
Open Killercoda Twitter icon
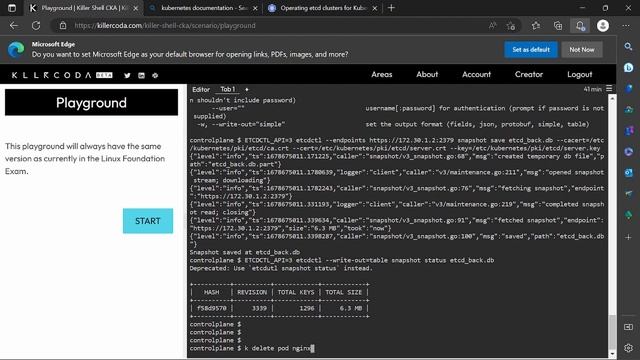pos(127,75)
